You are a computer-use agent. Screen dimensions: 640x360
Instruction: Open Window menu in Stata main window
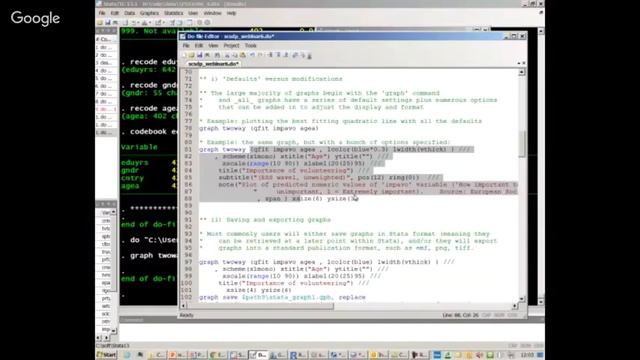[x=212, y=13]
